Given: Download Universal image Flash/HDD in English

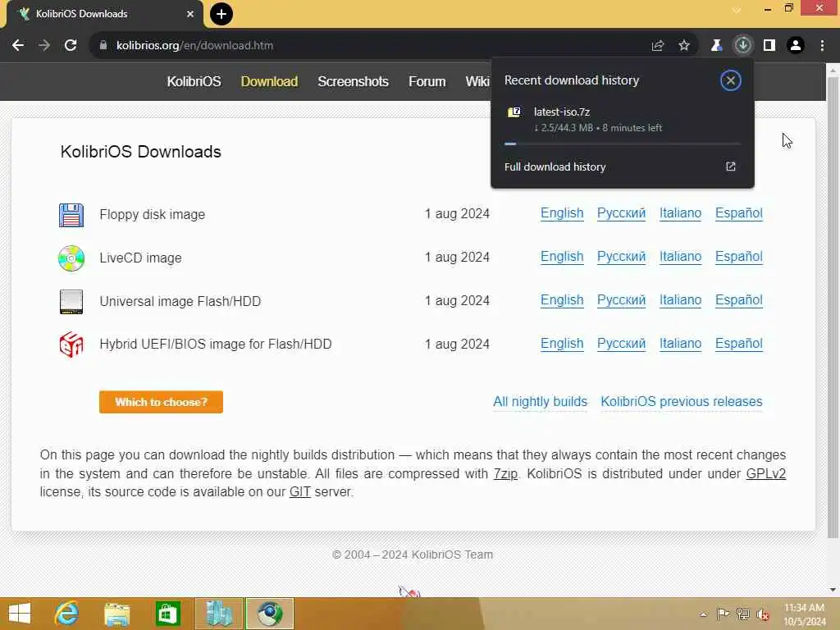Looking at the screenshot, I should (x=562, y=300).
